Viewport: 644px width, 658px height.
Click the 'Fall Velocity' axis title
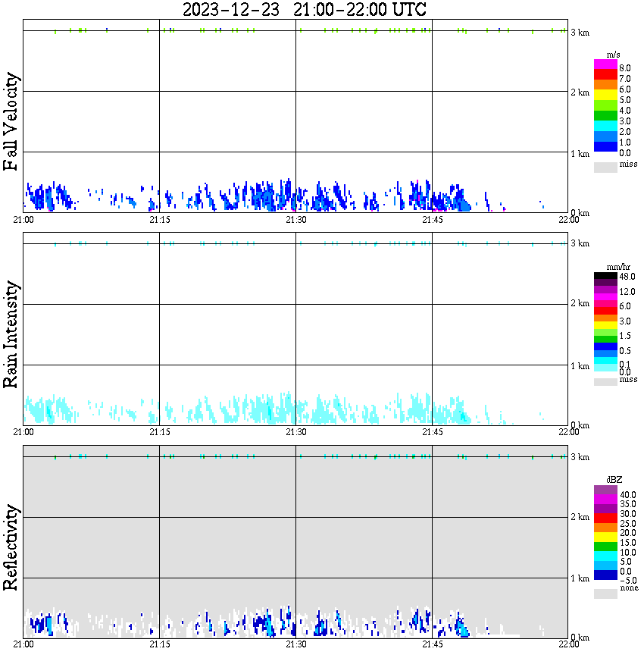tap(11, 121)
